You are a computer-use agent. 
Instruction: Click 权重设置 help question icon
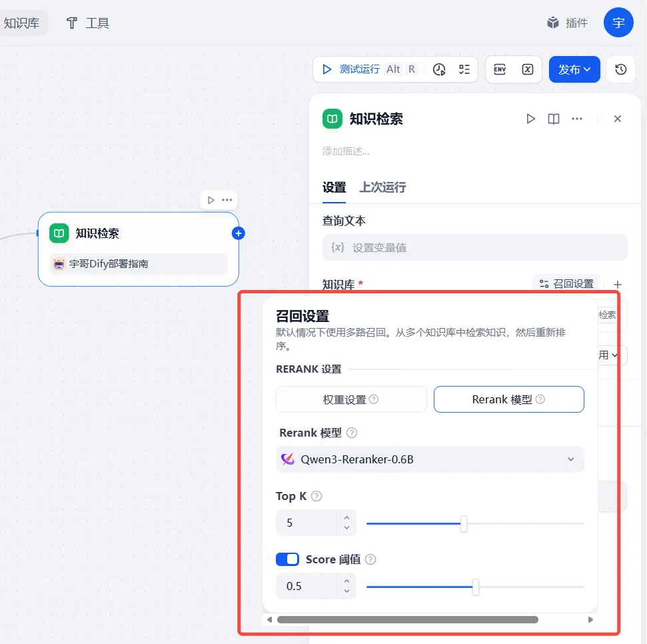click(x=373, y=399)
